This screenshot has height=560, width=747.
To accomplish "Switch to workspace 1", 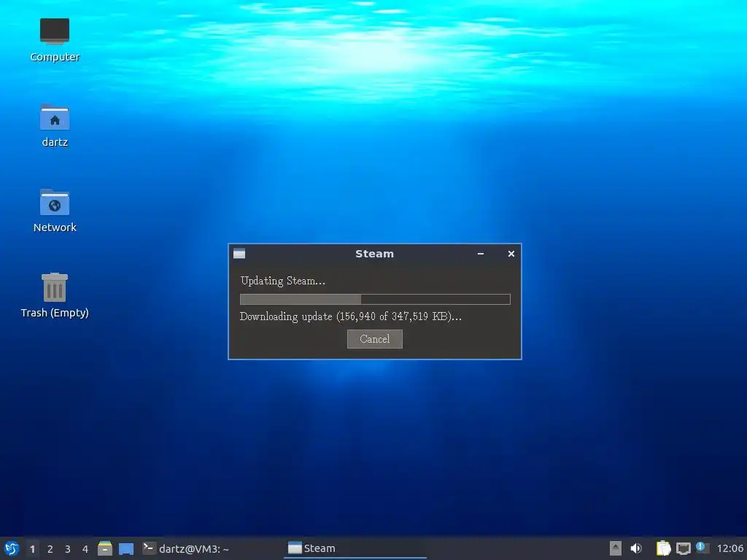I will [32, 549].
